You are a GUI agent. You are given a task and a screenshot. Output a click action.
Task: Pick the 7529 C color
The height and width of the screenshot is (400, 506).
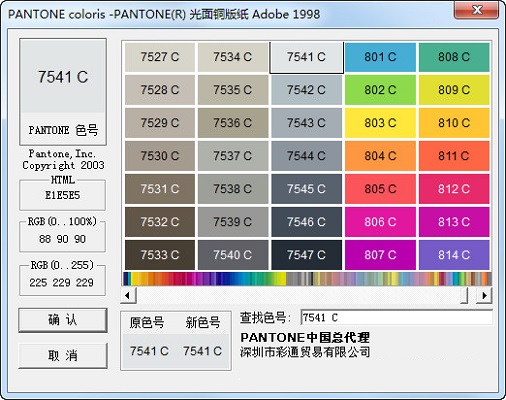point(160,123)
